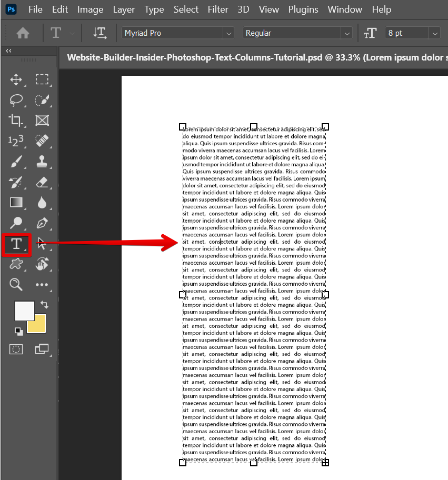Toggle Quick Mask mode
Image resolution: width=448 pixels, height=480 pixels.
pos(16,349)
